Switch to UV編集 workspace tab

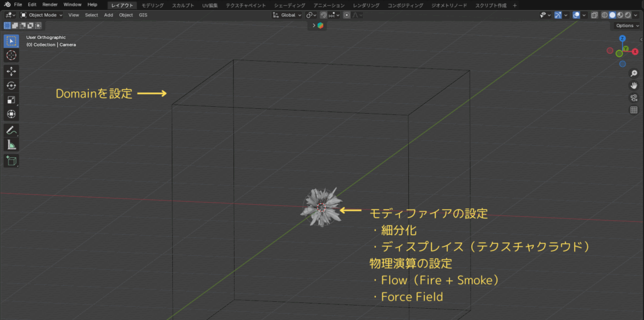tap(211, 5)
